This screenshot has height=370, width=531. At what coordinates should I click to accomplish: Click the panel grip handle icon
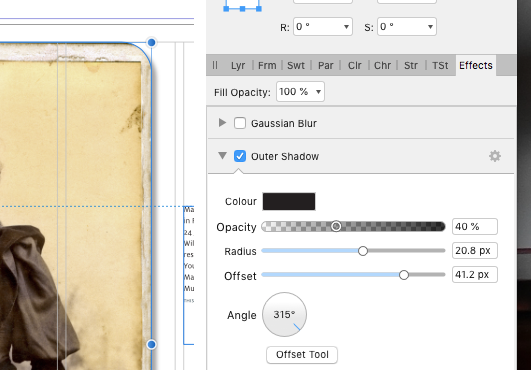point(215,65)
